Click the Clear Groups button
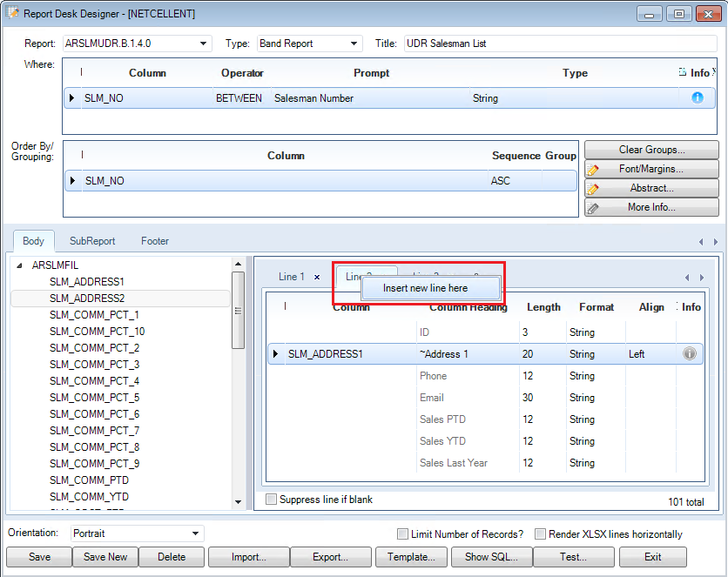The width and height of the screenshot is (728, 577). click(x=651, y=150)
